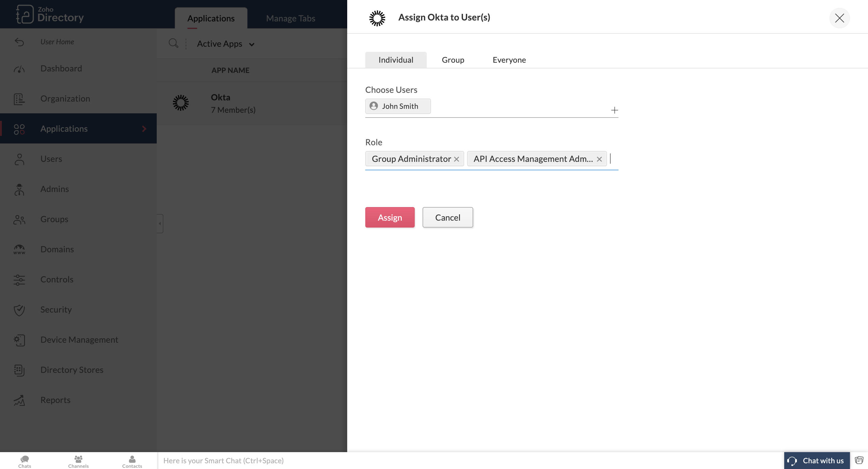
Task: Click the Organization building icon
Action: 19,99
